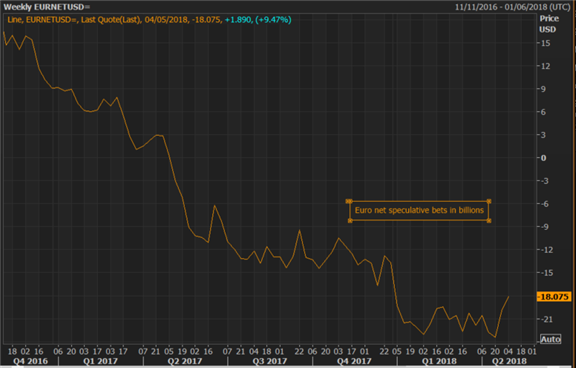Click the Price USD axis header
This screenshot has width=576, height=368.
pos(549,24)
